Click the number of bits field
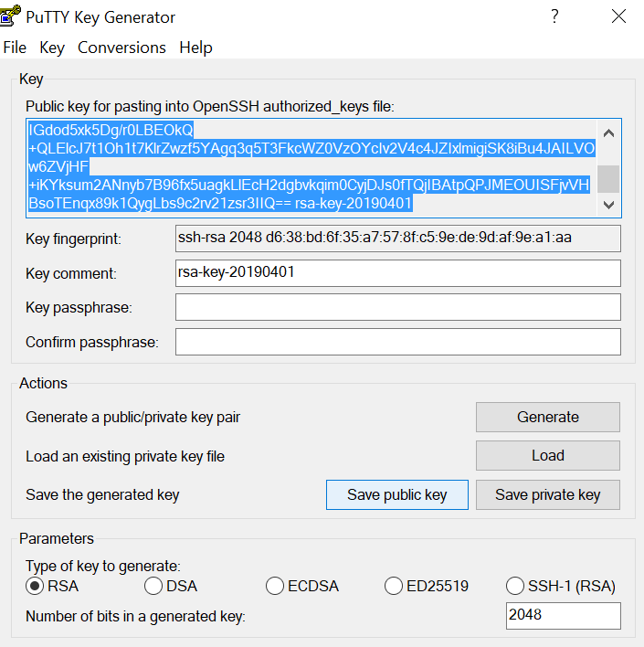Image resolution: width=644 pixels, height=647 pixels. (x=563, y=616)
